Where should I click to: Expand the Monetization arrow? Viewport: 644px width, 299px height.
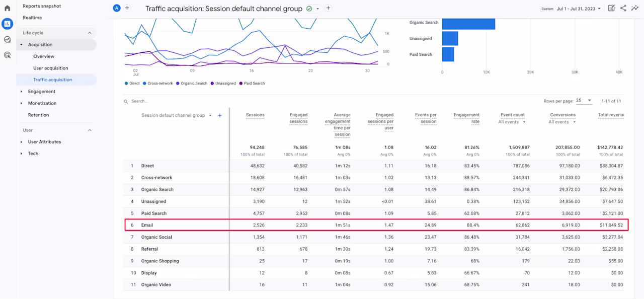click(x=21, y=103)
